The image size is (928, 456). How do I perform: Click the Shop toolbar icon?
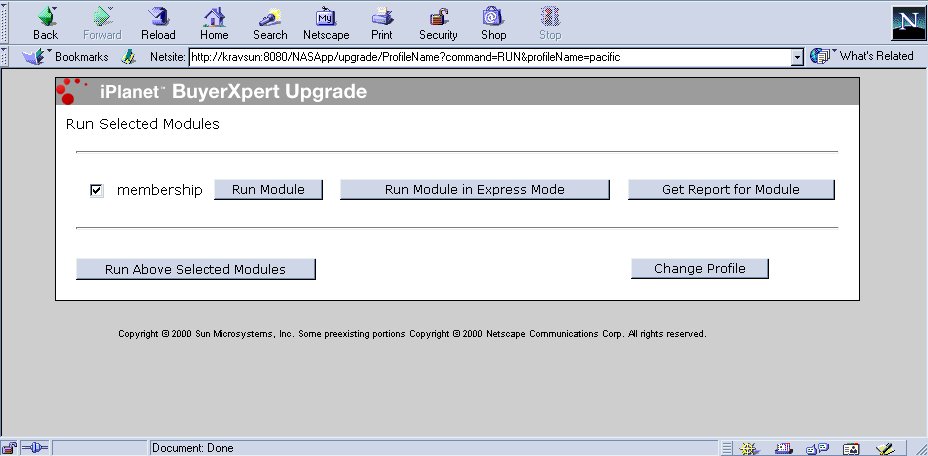click(493, 23)
